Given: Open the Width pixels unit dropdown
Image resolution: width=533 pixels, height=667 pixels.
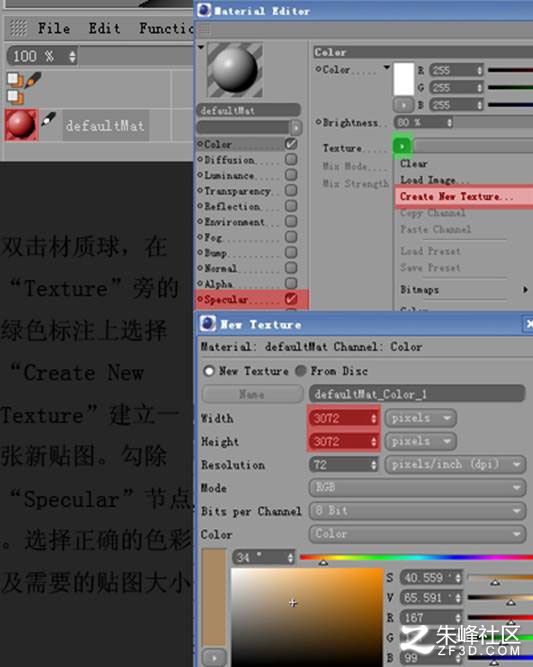Looking at the screenshot, I should (420, 418).
